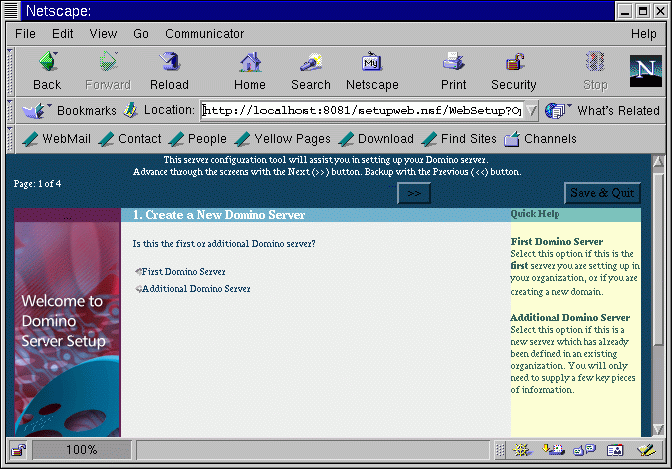Click the Save & Quit button
This screenshot has width=672, height=469.
pyautogui.click(x=602, y=193)
